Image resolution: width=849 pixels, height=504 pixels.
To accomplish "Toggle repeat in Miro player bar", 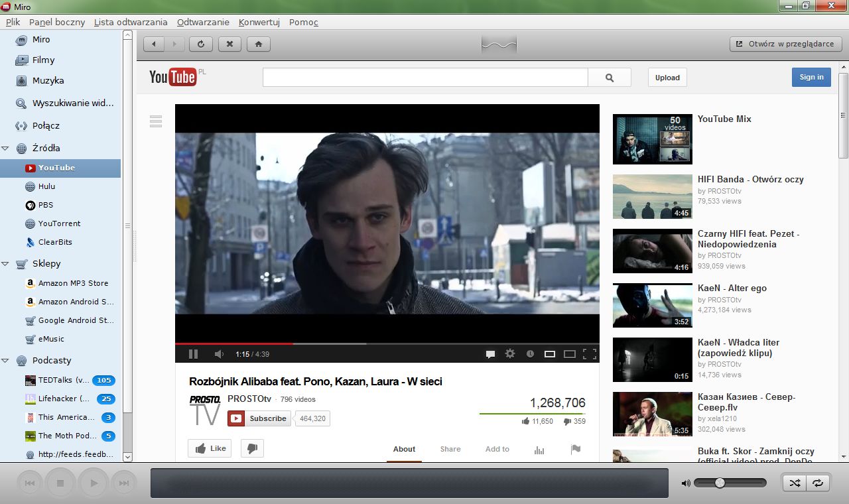I will click(x=818, y=483).
